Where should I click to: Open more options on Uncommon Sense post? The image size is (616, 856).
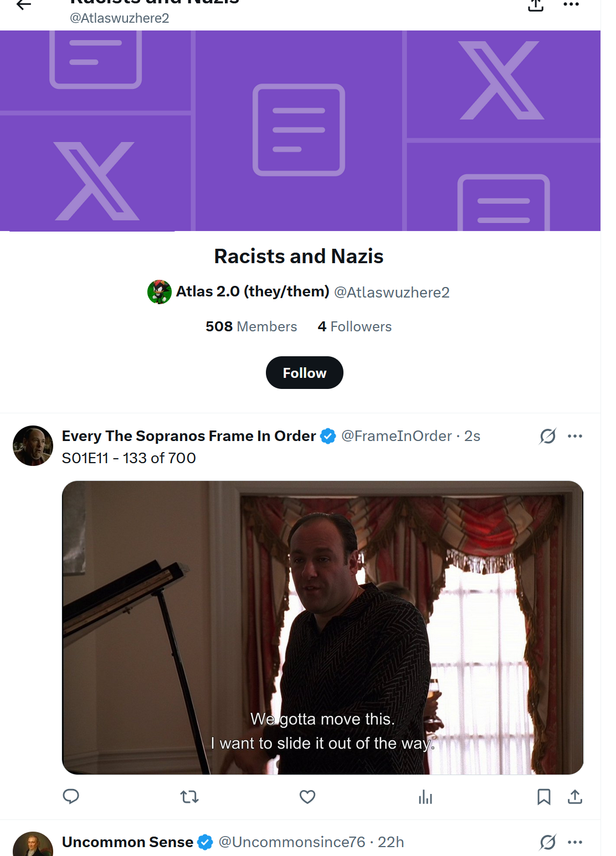pos(575,843)
